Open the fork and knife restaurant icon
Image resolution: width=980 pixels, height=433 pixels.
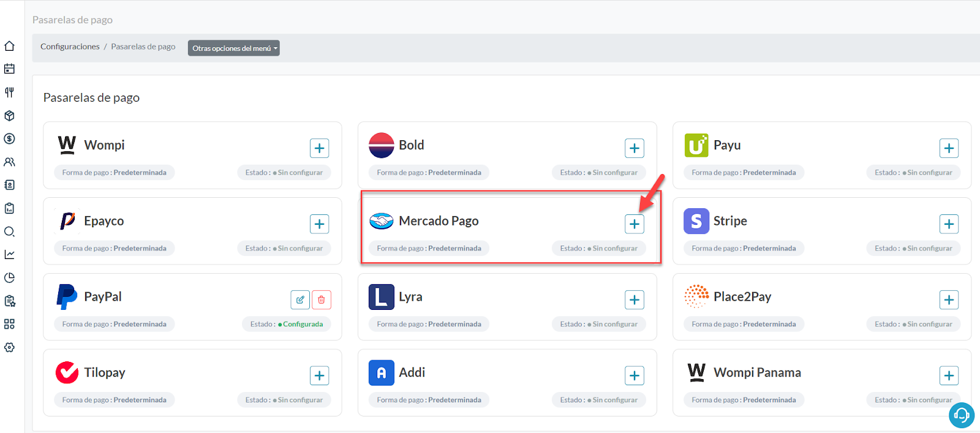coord(9,92)
